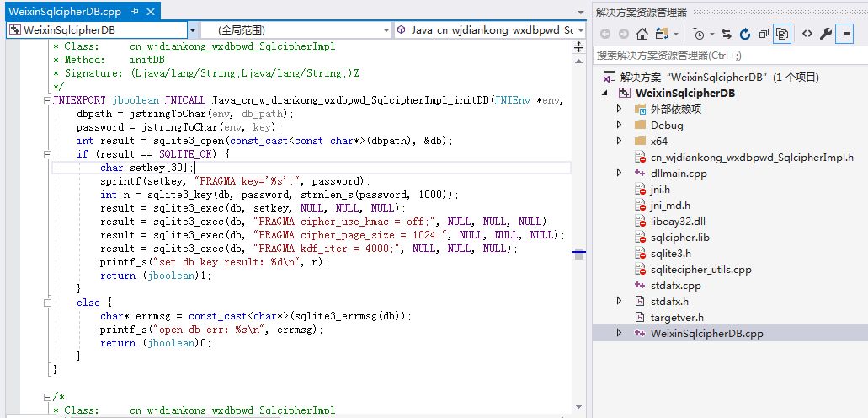
Task: Split the editor window with the splitter icon
Action: tap(579, 46)
